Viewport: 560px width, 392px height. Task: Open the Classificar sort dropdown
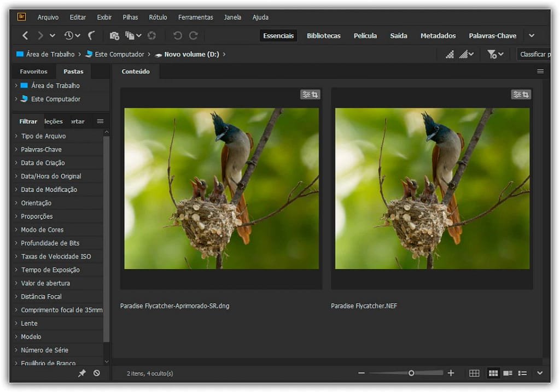534,54
